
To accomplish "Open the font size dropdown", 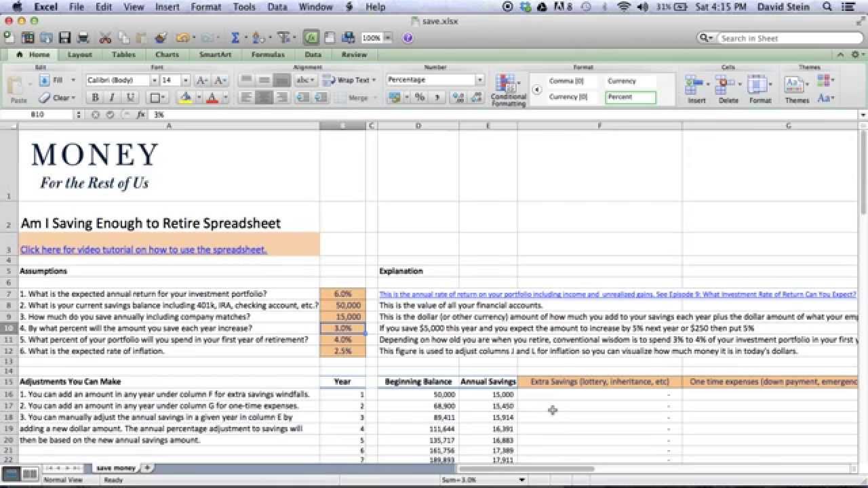I will 185,80.
